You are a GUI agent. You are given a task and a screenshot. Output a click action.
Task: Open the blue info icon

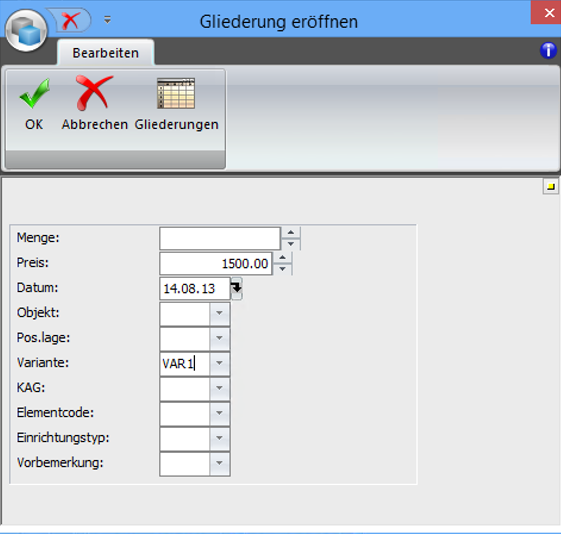(548, 50)
